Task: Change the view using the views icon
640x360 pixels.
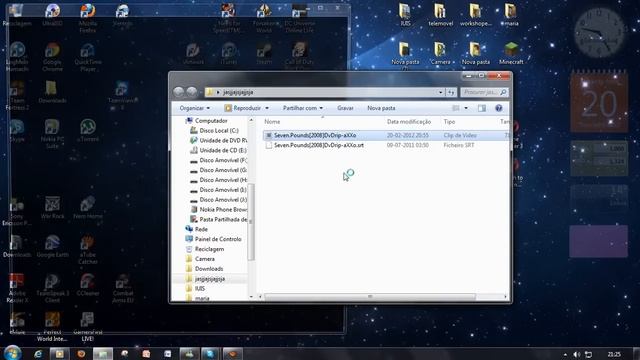Action: [x=456, y=108]
